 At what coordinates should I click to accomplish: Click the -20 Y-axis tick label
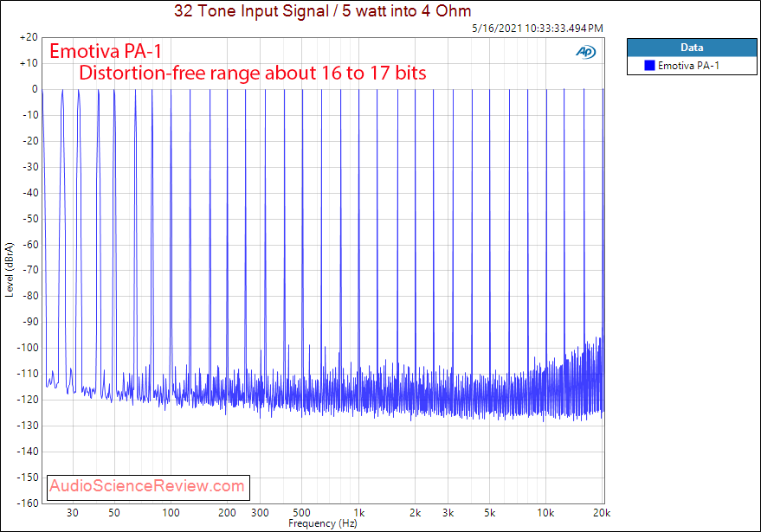click(30, 141)
